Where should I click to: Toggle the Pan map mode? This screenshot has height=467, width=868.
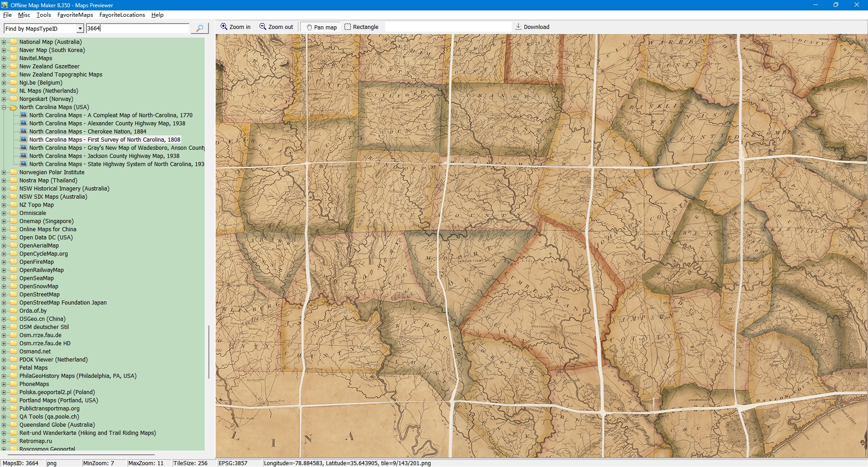[321, 27]
